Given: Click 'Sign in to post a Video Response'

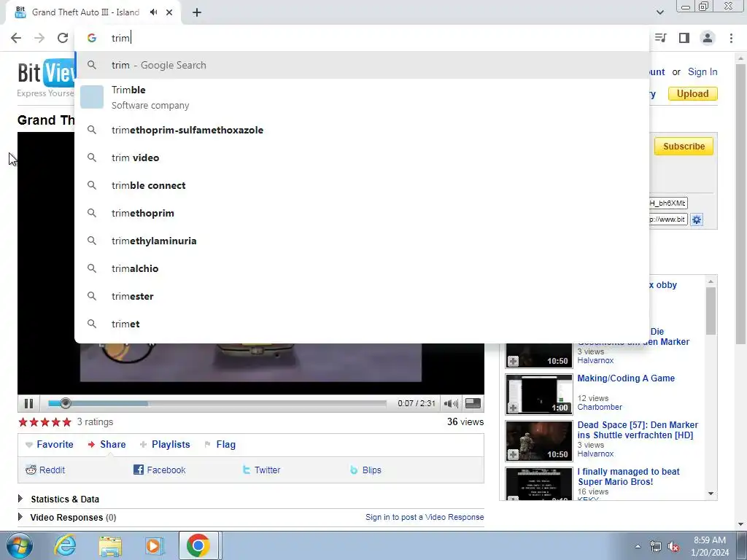Looking at the screenshot, I should click(425, 517).
